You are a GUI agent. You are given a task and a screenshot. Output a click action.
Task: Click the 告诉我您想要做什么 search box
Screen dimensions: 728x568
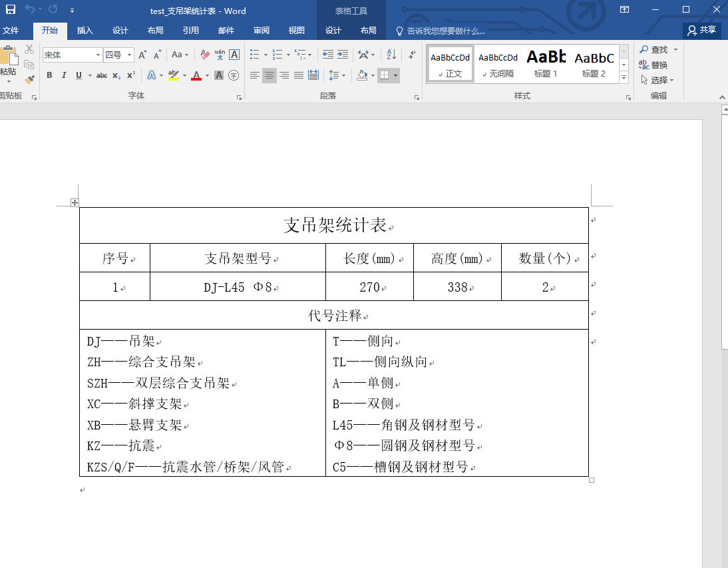pos(446,31)
